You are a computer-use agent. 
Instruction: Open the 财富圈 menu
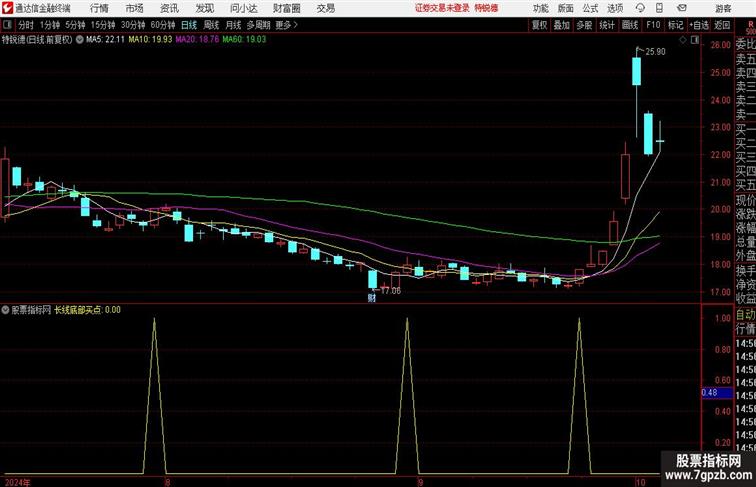click(286, 8)
